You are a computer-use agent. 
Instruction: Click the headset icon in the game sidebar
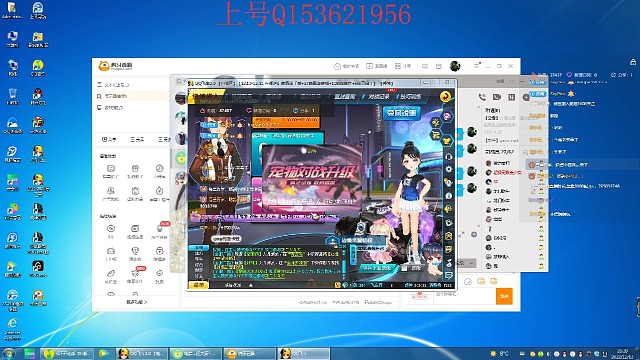pyautogui.click(x=449, y=156)
